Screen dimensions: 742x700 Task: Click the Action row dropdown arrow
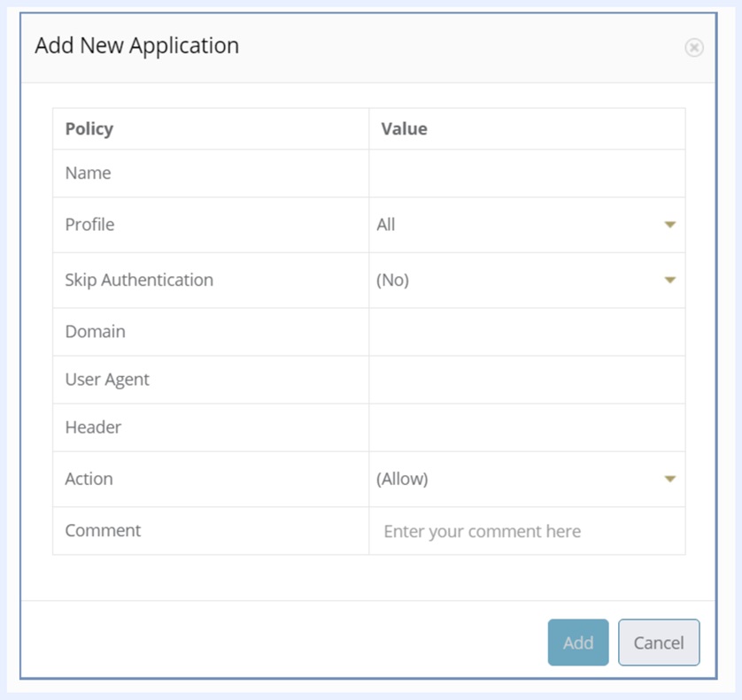(669, 479)
